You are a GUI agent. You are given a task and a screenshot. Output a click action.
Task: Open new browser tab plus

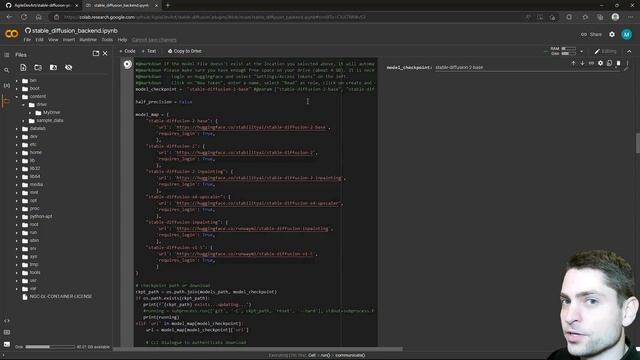(x=168, y=5)
